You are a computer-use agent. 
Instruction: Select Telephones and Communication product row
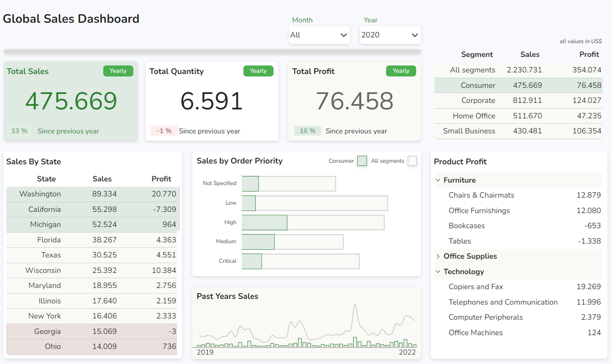tap(518, 302)
